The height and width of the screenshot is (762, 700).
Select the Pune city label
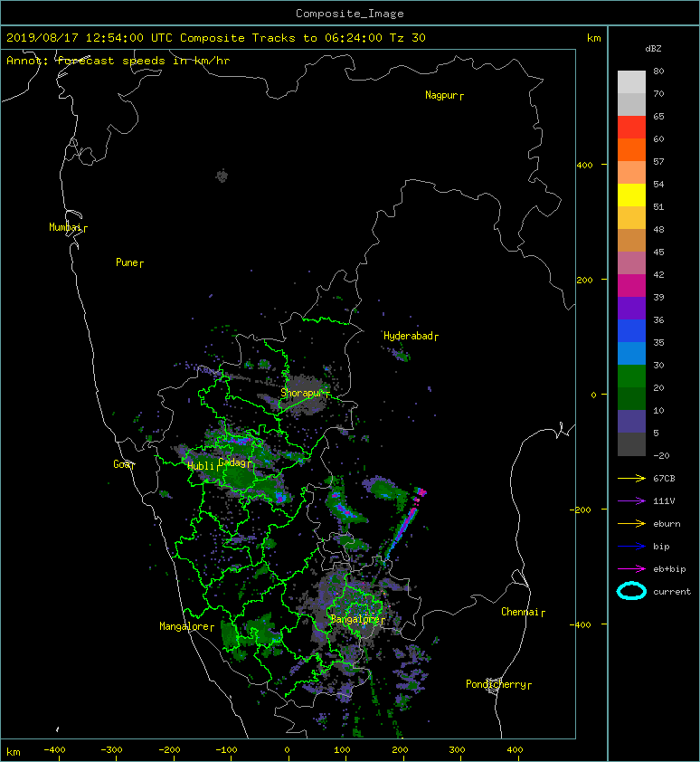pos(127,262)
